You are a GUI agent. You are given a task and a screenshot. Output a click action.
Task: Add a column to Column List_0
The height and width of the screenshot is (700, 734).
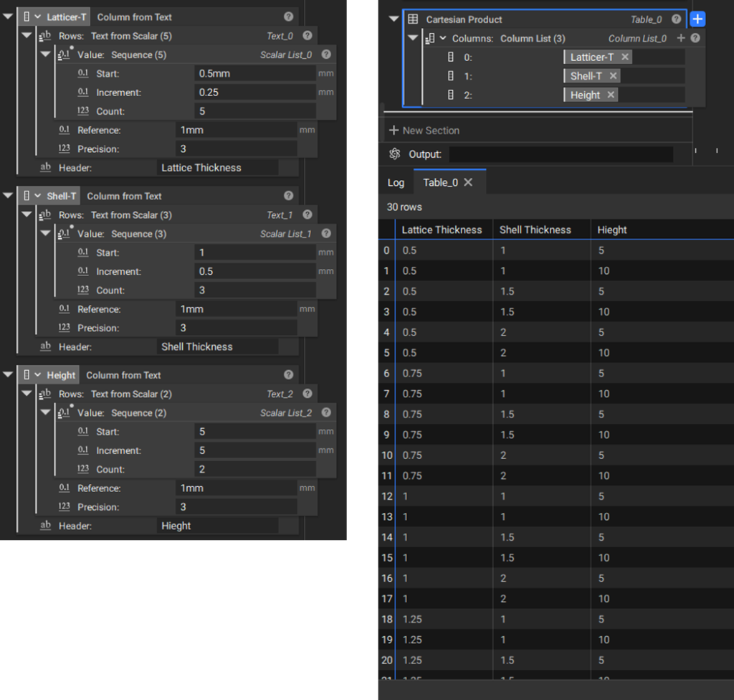coord(681,38)
